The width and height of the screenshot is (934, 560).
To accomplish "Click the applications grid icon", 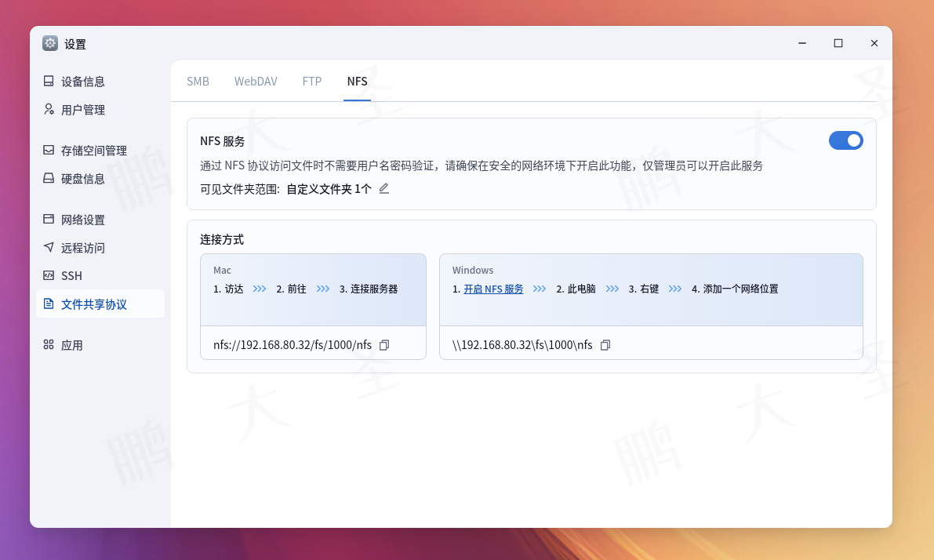I will [49, 345].
